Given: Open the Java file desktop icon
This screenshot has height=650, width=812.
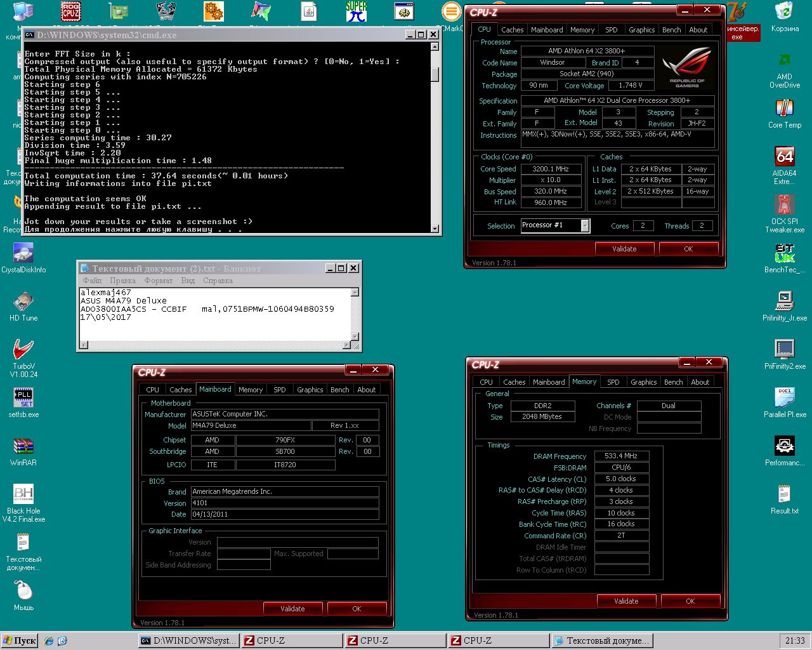Looking at the screenshot, I should [309, 11].
